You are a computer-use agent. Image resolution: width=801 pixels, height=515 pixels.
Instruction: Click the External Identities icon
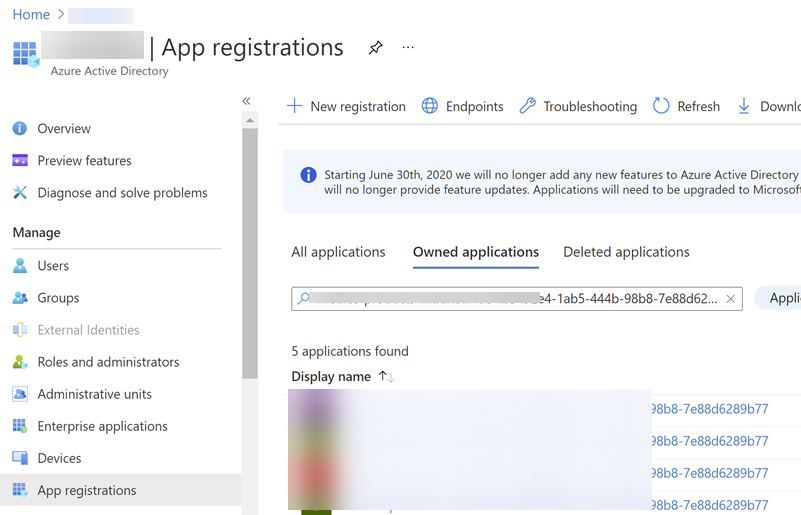click(x=20, y=330)
